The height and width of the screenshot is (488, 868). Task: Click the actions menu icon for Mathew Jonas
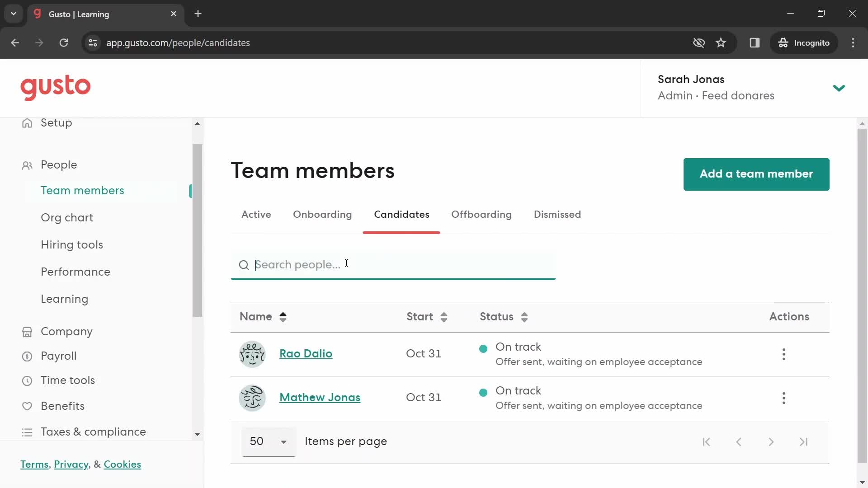coord(784,398)
